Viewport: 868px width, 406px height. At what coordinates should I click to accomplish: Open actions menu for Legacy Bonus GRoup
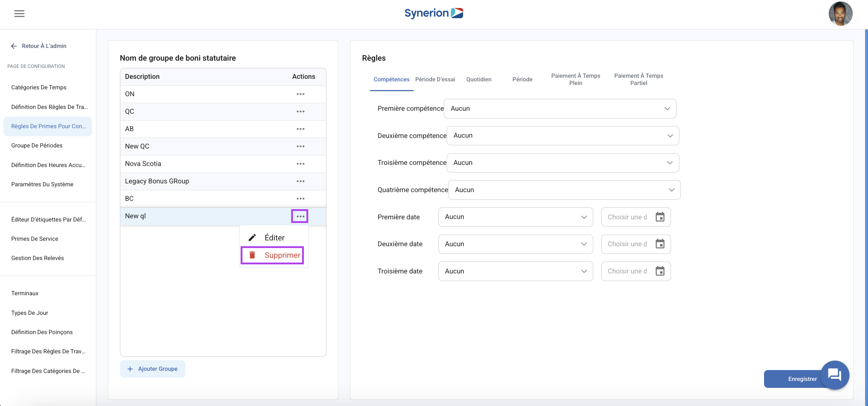pyautogui.click(x=300, y=181)
